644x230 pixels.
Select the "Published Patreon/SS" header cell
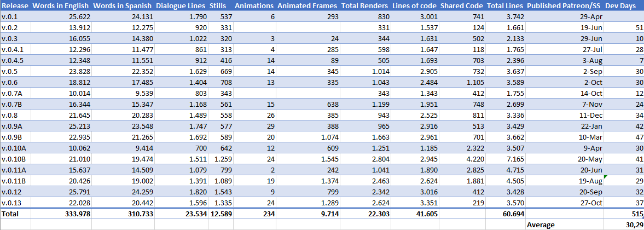coord(565,6)
